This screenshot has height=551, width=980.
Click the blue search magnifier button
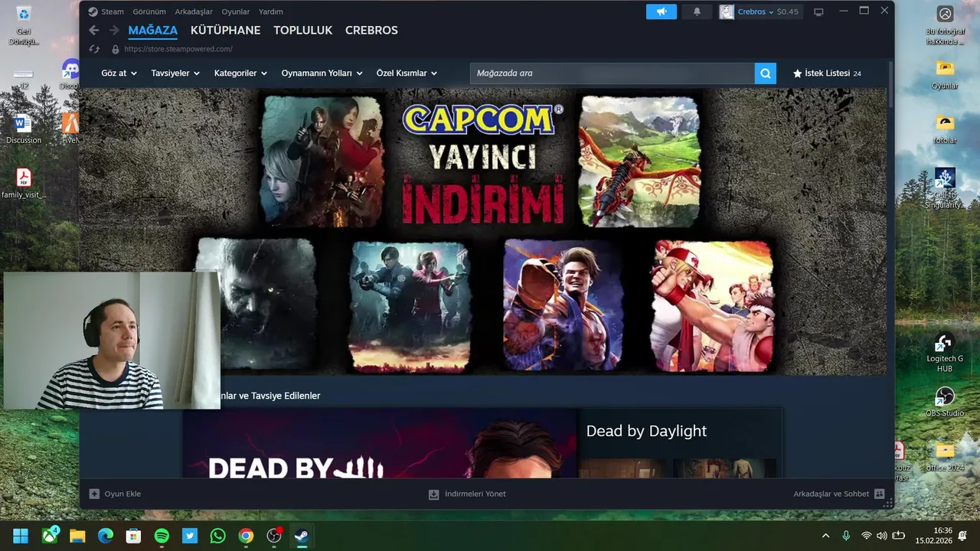[766, 73]
